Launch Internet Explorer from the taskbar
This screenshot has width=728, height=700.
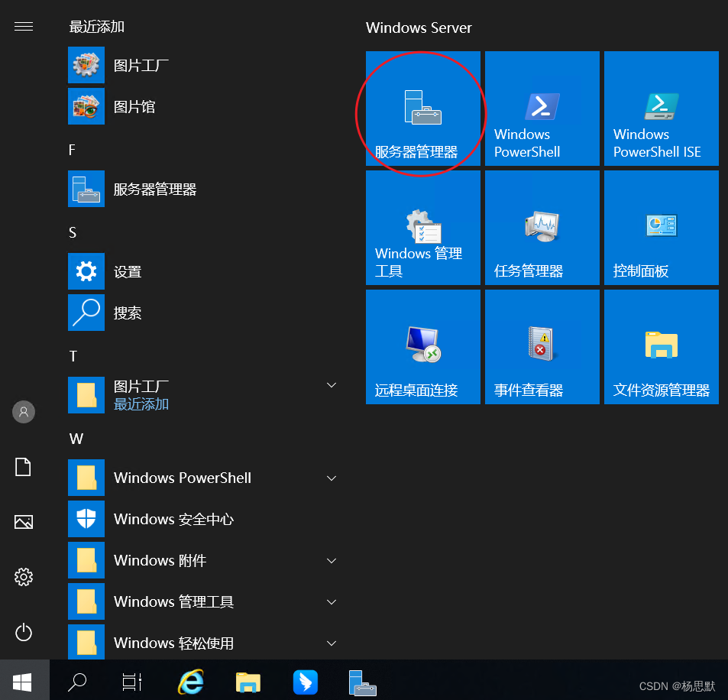191,682
